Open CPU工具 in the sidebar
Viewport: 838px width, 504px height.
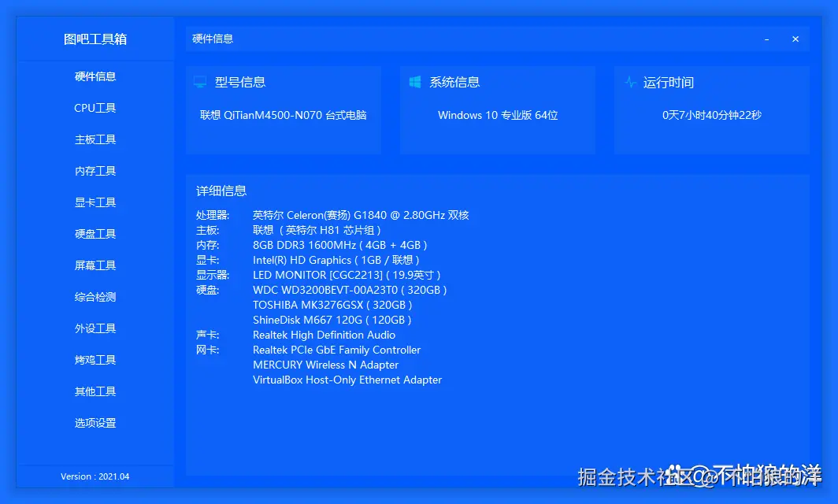95,108
